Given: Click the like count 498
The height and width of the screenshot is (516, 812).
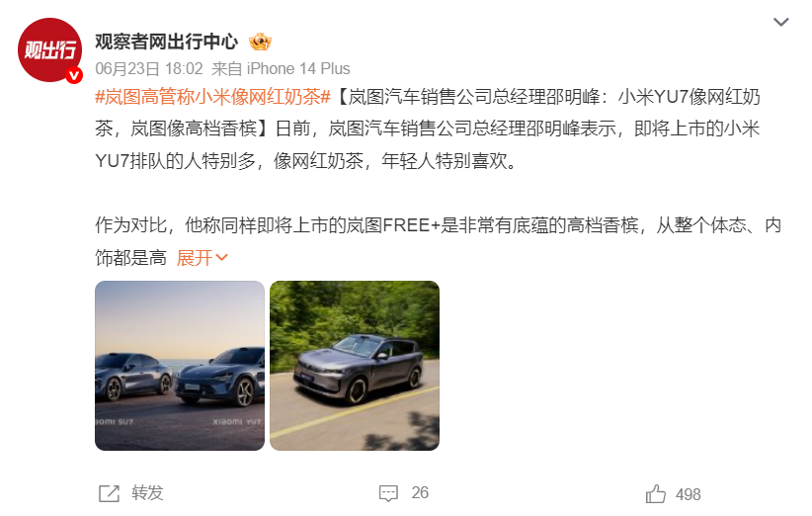Looking at the screenshot, I should pyautogui.click(x=689, y=495).
